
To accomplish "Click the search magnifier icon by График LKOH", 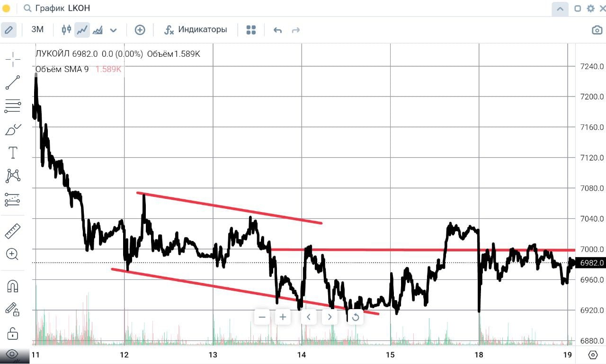I will point(28,8).
